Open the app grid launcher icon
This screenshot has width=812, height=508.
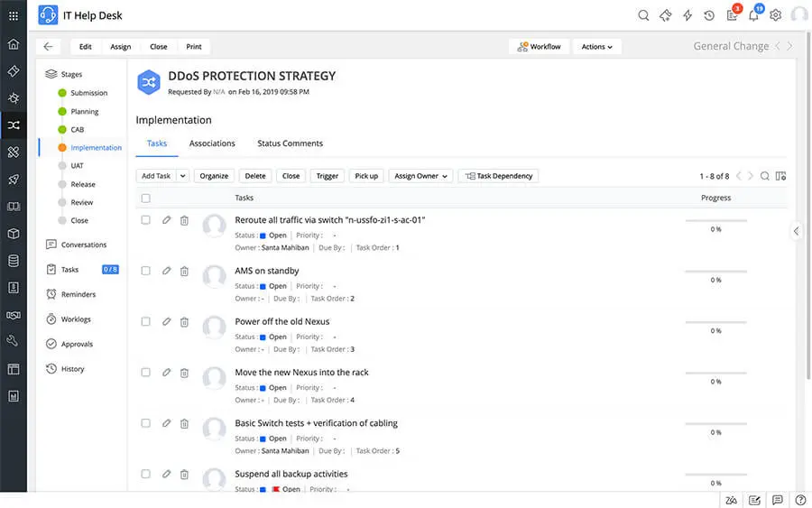tap(14, 16)
